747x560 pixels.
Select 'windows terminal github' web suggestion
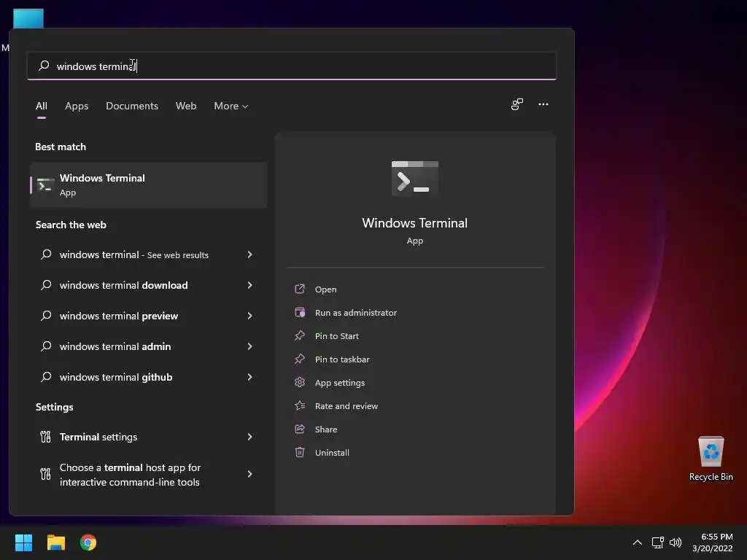[x=148, y=377]
